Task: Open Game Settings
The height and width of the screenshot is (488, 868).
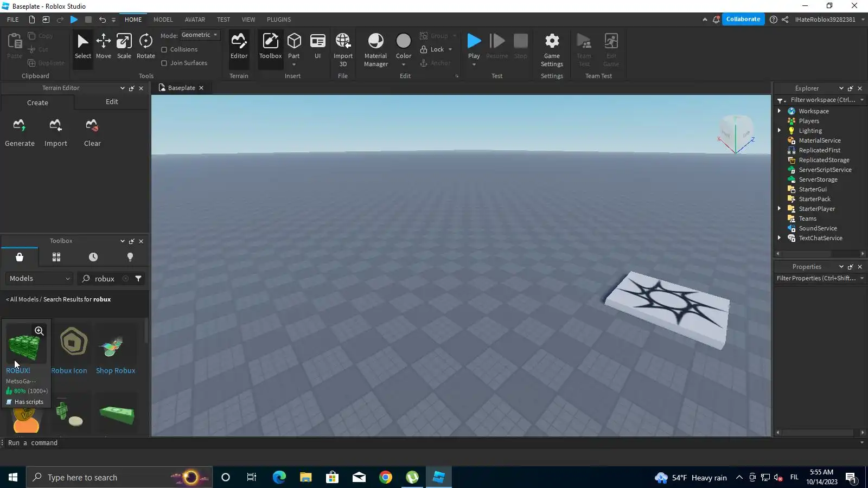Action: 552,50
